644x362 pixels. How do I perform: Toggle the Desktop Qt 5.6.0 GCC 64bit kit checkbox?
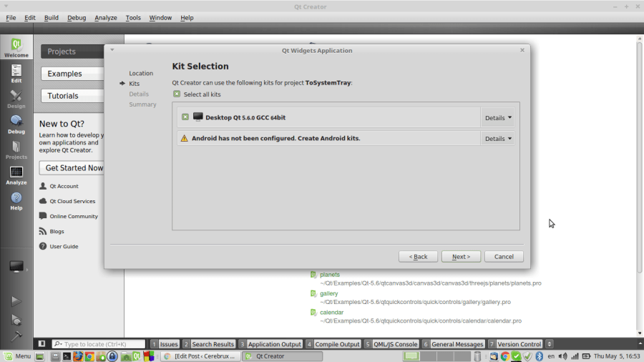[x=185, y=117]
